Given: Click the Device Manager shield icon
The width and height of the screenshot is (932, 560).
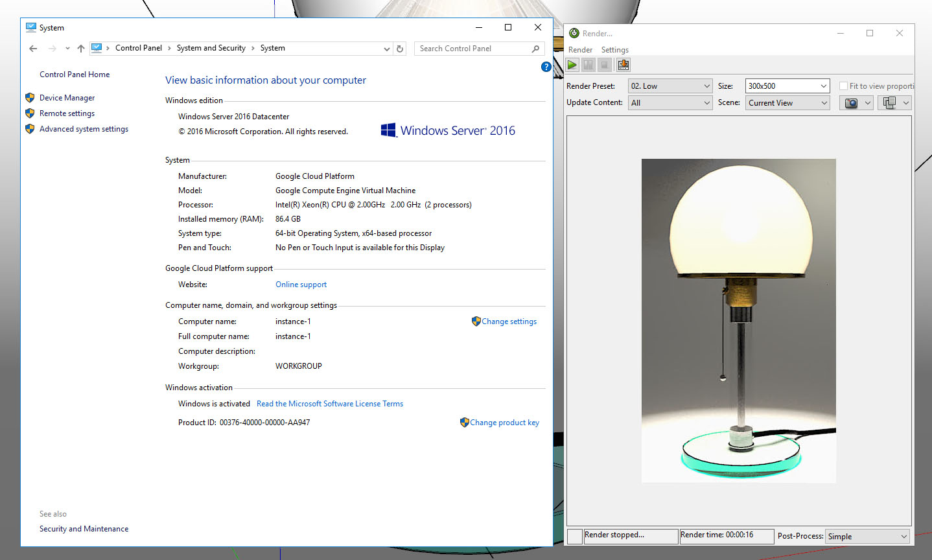Looking at the screenshot, I should (x=30, y=98).
